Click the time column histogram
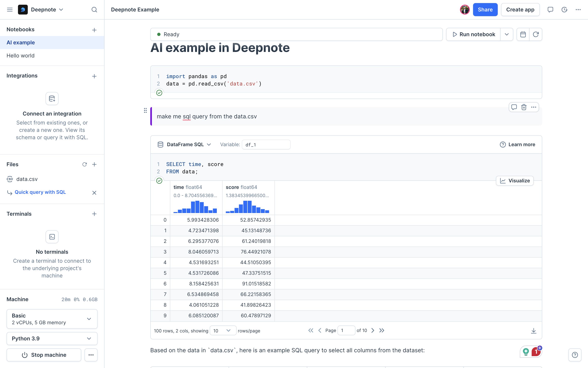Image resolution: width=588 pixels, height=368 pixels. (x=195, y=207)
